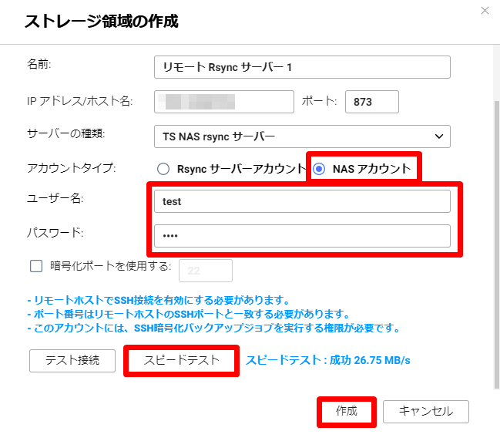Click the 作成 button to create storage
Screen dimensions: 500x448
click(347, 411)
